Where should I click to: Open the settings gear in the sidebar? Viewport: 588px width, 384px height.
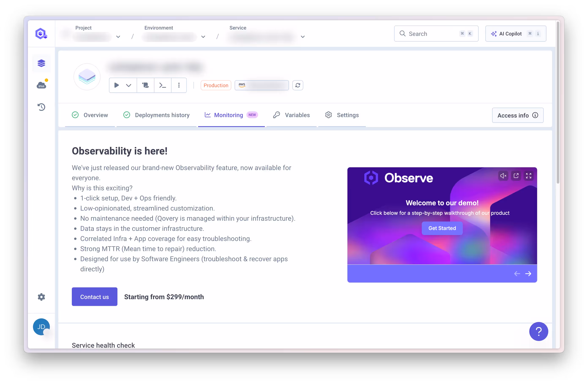[41, 297]
